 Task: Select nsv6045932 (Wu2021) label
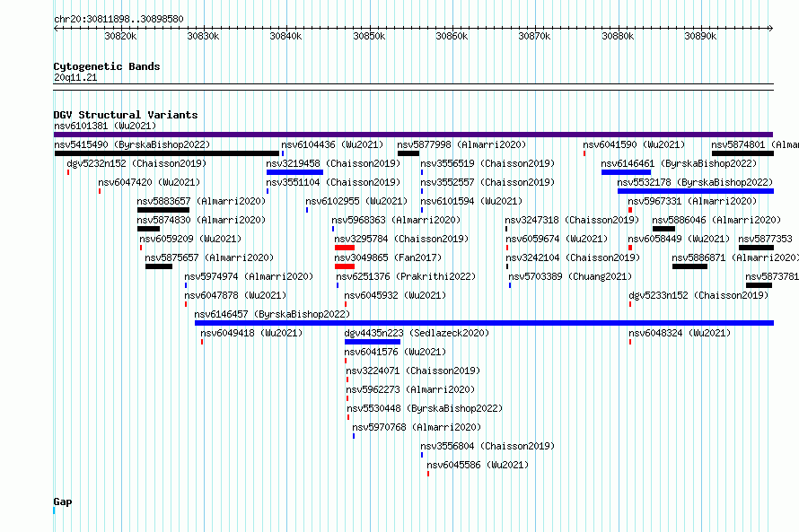click(x=395, y=295)
